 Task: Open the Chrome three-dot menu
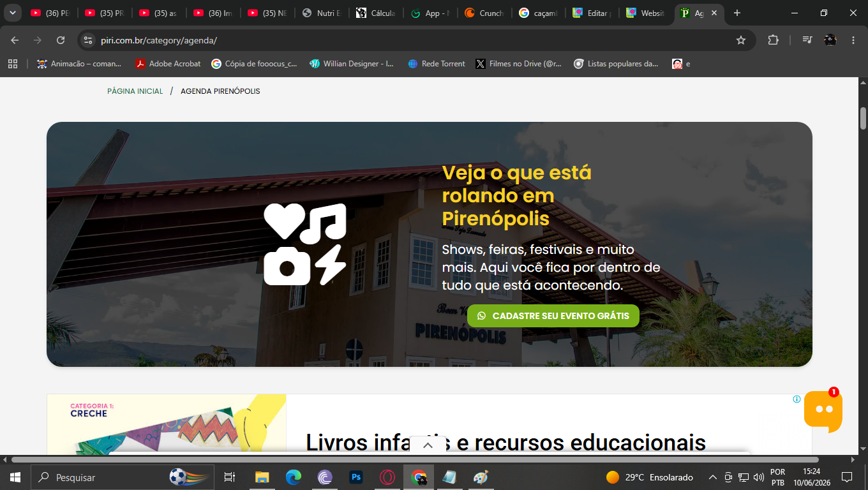click(853, 40)
